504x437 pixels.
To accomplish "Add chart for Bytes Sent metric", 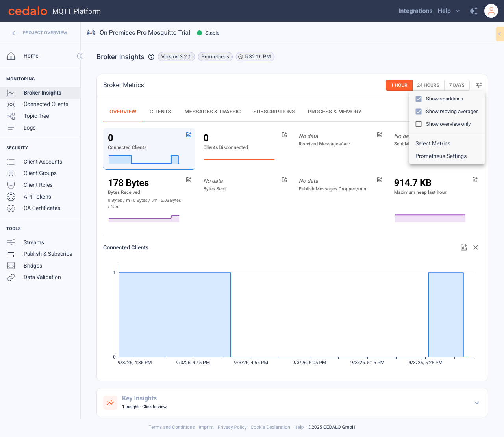I will pyautogui.click(x=284, y=180).
